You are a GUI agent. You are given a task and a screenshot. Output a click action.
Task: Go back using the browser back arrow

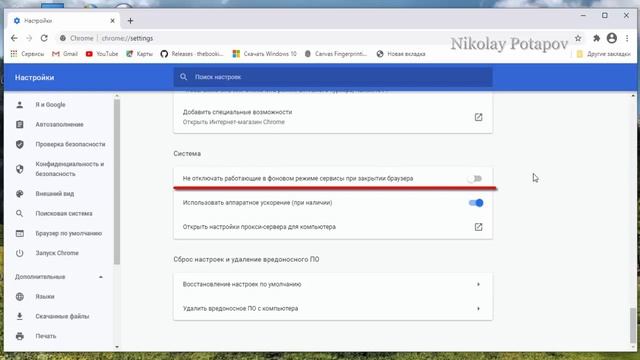(14, 38)
